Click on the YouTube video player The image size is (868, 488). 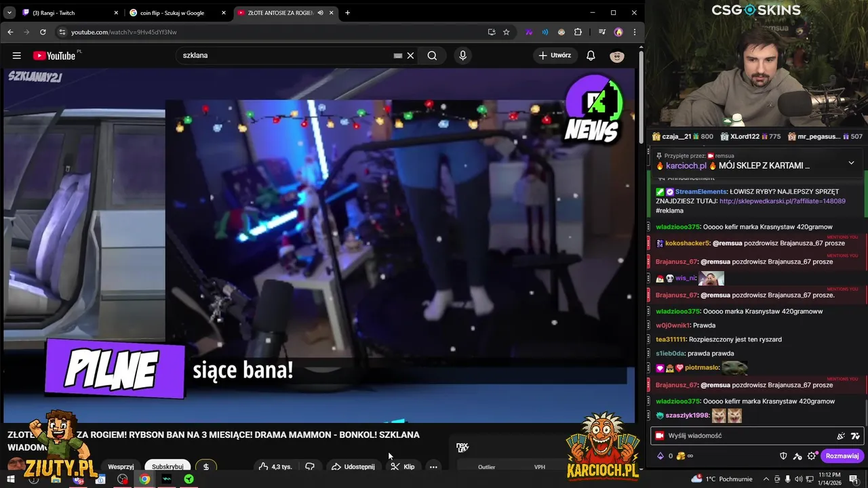coord(319,245)
